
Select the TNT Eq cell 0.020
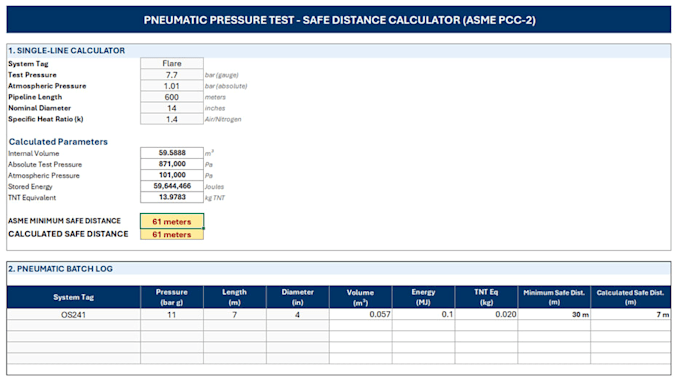coord(486,315)
